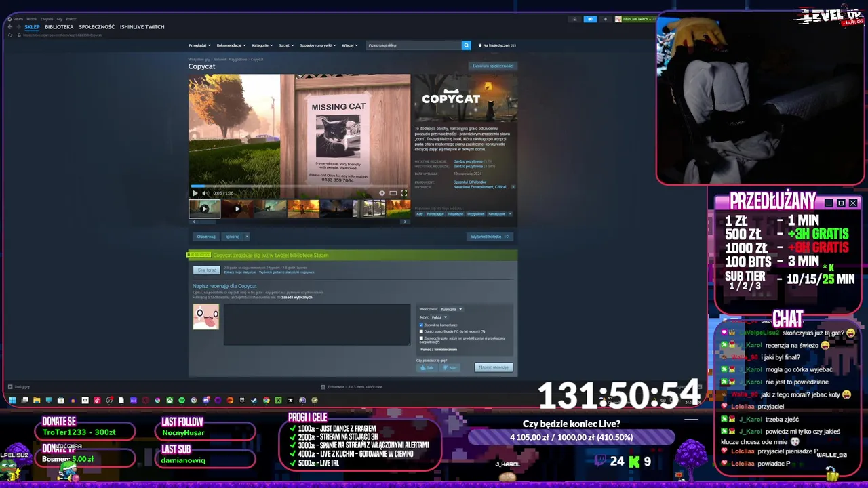Open Steam from the taskbar
Screen dimensions: 868x488
254,400
